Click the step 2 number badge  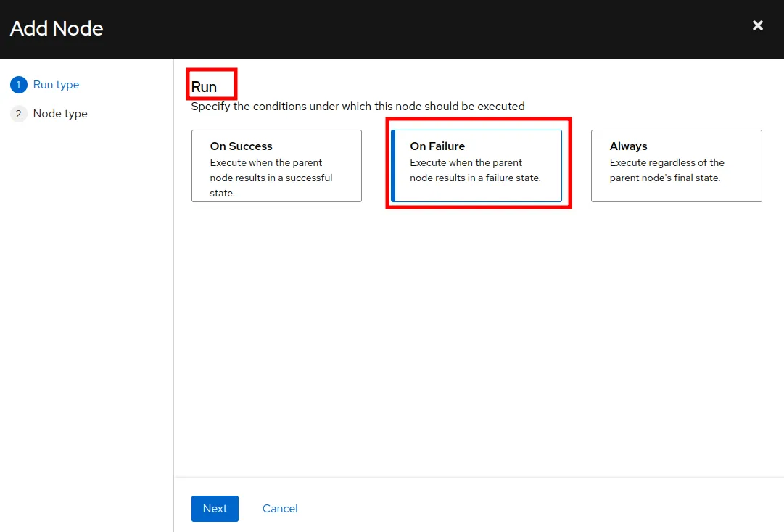tap(18, 114)
